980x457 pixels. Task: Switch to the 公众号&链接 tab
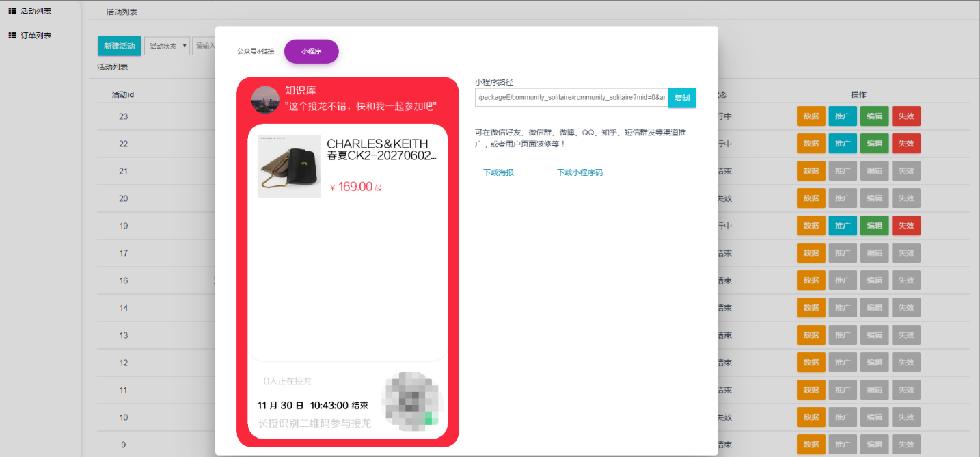tap(256, 51)
